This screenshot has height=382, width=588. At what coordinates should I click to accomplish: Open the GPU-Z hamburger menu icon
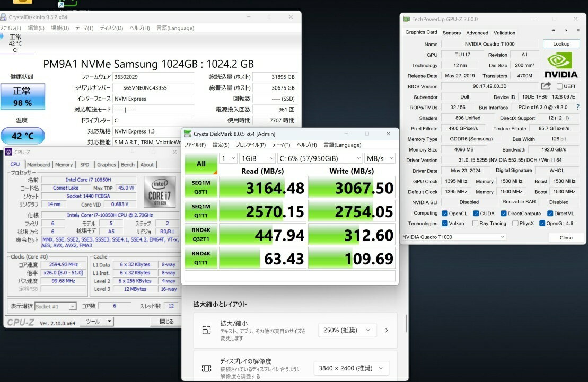578,31
